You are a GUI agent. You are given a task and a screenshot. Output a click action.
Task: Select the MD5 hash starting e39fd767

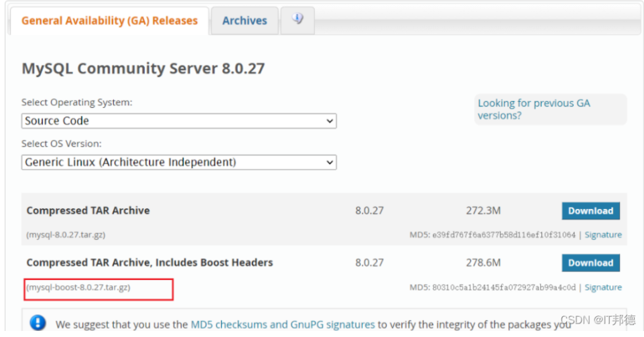point(504,234)
